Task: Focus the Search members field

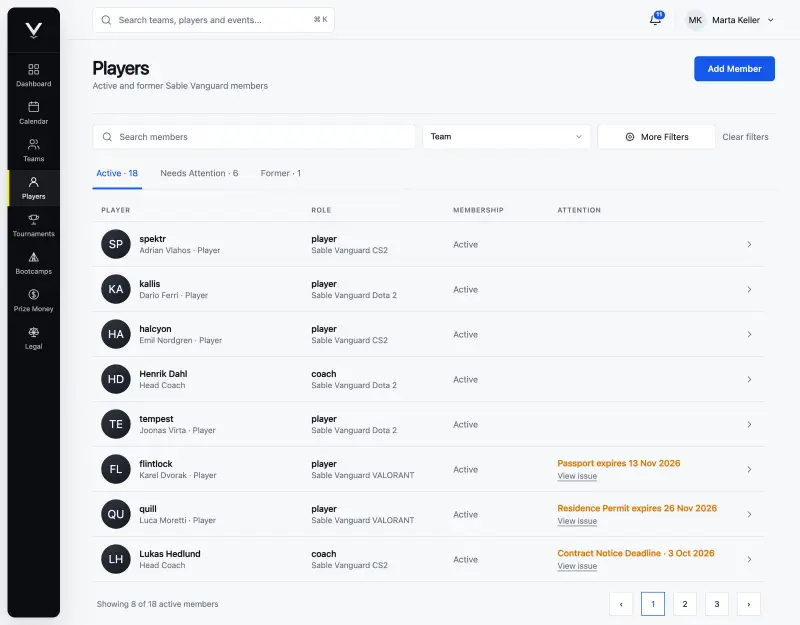Action: pyautogui.click(x=254, y=137)
